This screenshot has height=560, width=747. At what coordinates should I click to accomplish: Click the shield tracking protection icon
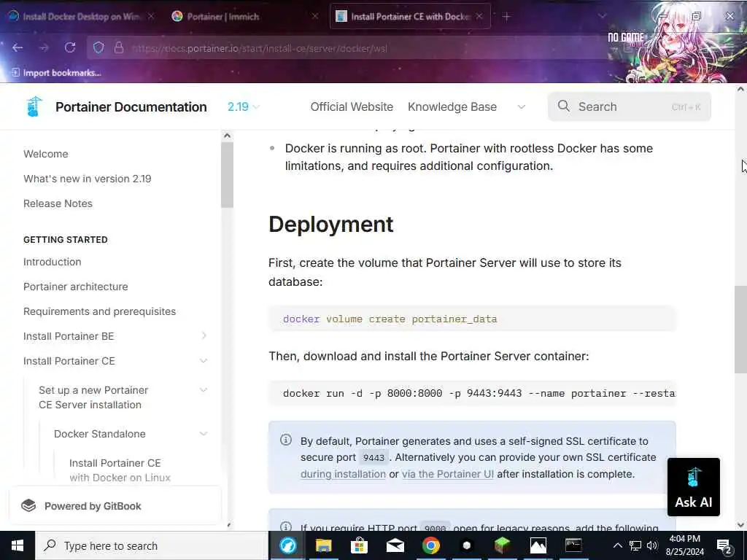click(x=98, y=47)
